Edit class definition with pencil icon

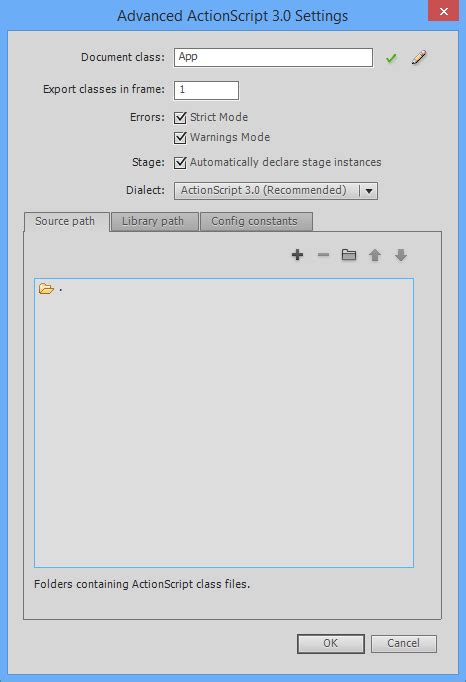[x=419, y=57]
